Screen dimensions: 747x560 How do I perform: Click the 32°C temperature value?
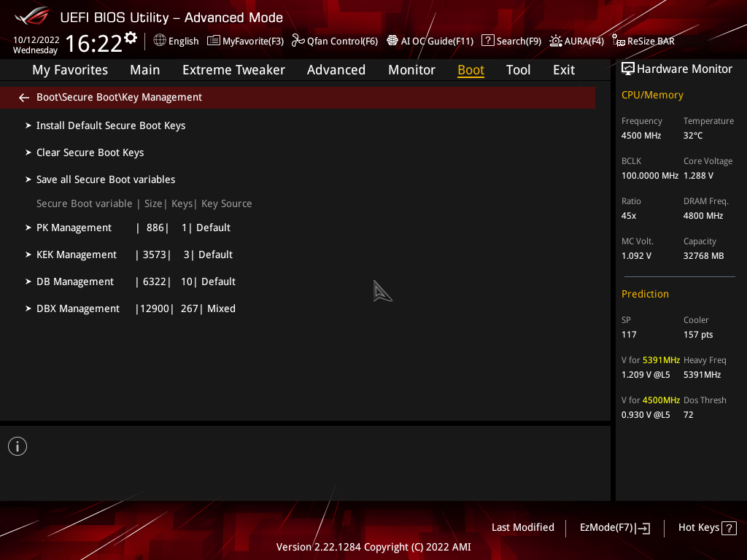(x=693, y=136)
